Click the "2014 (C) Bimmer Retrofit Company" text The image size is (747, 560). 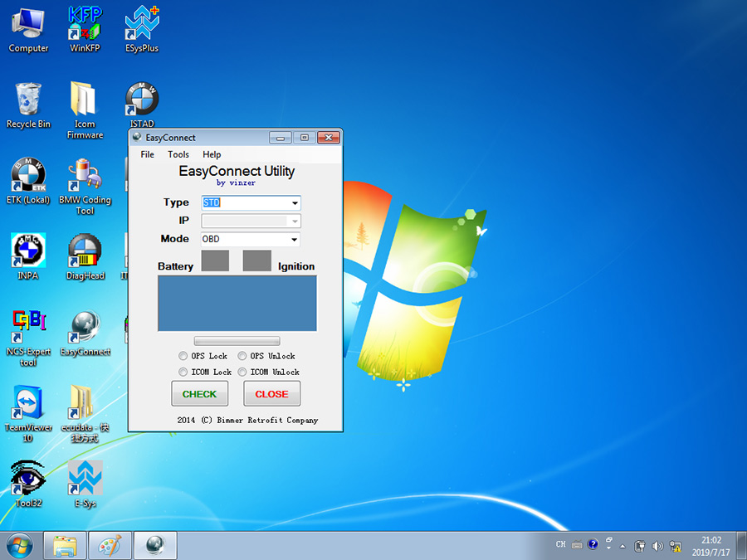click(247, 420)
